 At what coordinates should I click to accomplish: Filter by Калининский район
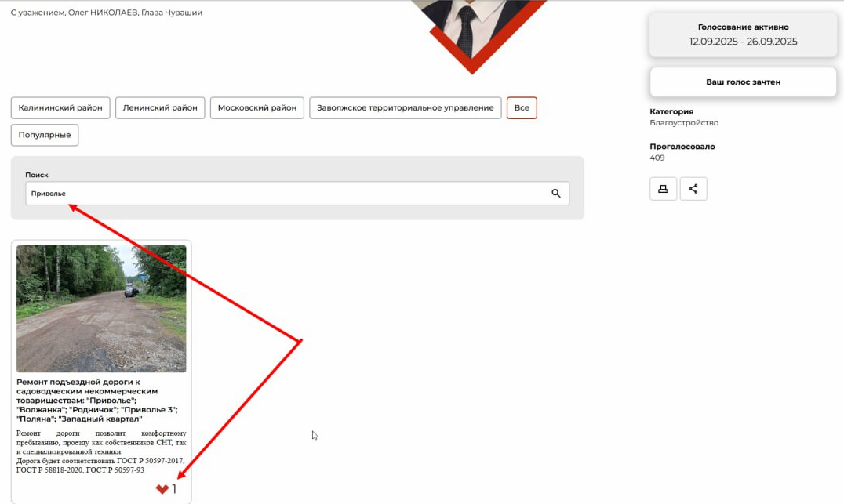point(60,107)
